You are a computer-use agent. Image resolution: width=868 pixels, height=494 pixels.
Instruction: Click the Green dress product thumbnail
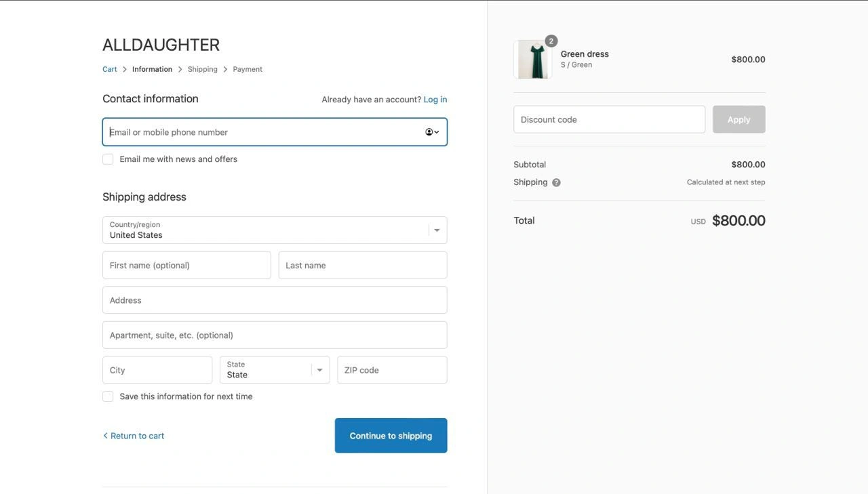click(x=533, y=60)
